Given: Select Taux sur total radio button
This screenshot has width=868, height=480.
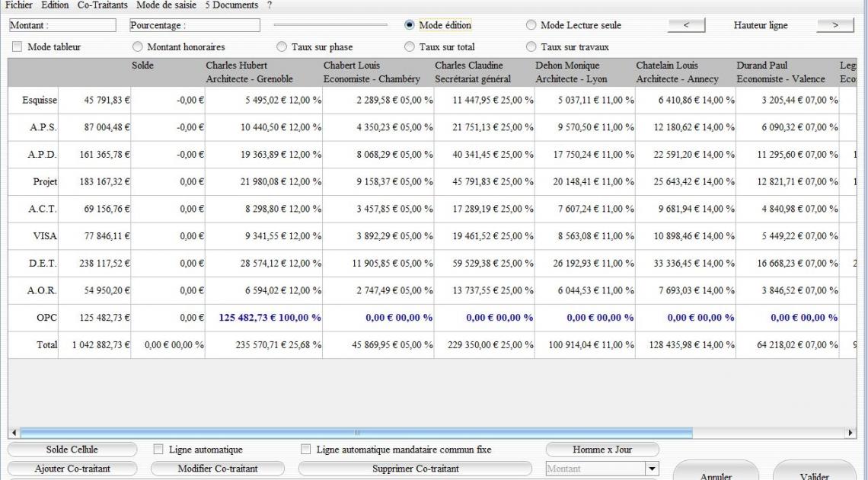Looking at the screenshot, I should click(410, 46).
